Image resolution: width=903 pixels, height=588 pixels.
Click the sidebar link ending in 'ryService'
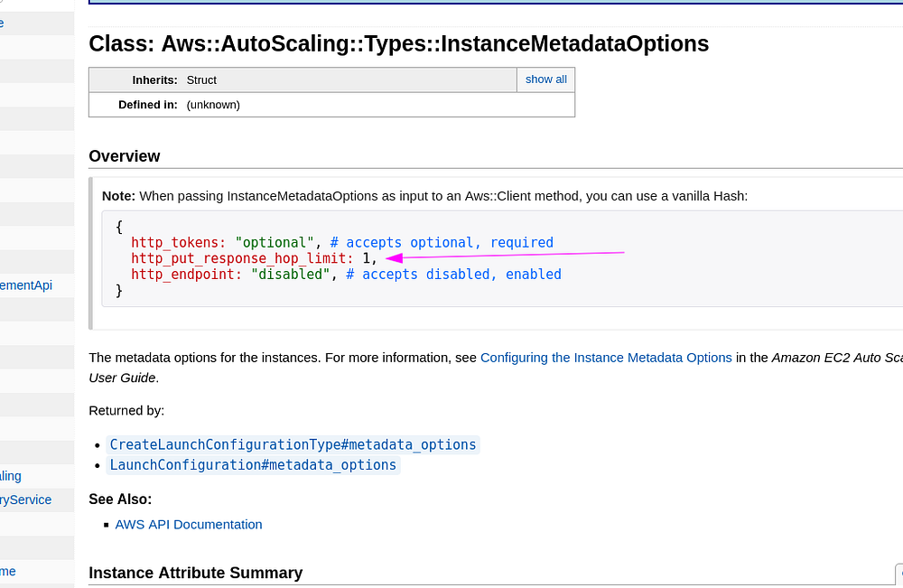[x=26, y=499]
